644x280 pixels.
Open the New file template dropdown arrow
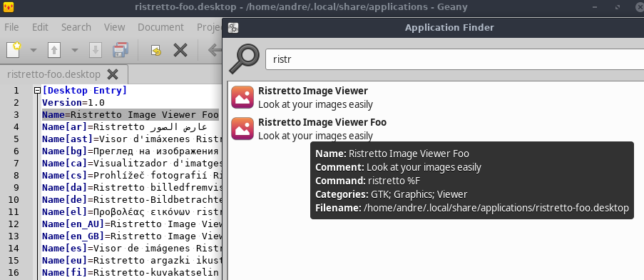tap(34, 51)
